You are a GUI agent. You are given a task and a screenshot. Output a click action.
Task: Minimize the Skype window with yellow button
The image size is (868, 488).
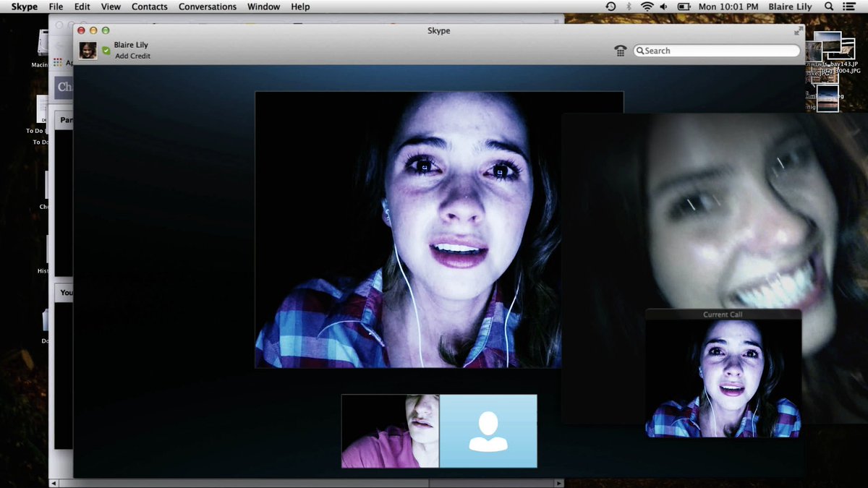tap(93, 30)
